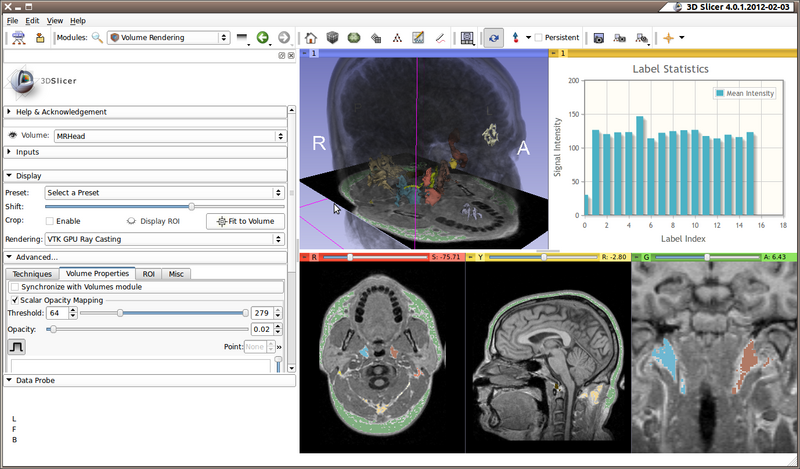Click the pin icon of the 3D view
The image size is (800, 469).
tap(304, 53)
